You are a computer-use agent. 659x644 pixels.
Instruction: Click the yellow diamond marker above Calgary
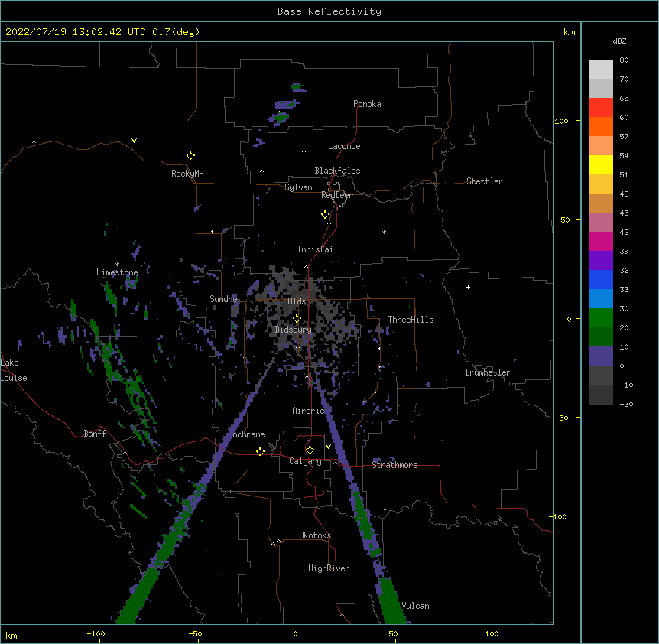tap(310, 450)
